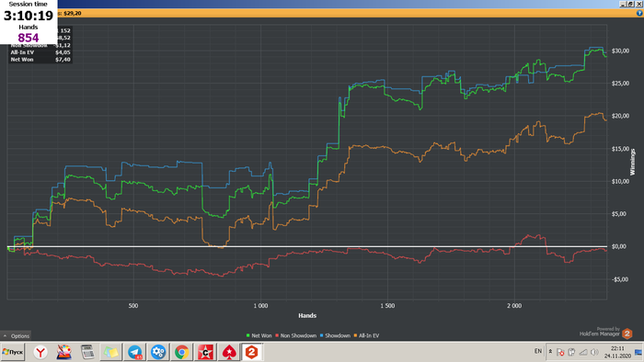Click the $29,20 value in orange bar
This screenshot has width=644, height=362.
pyautogui.click(x=73, y=13)
